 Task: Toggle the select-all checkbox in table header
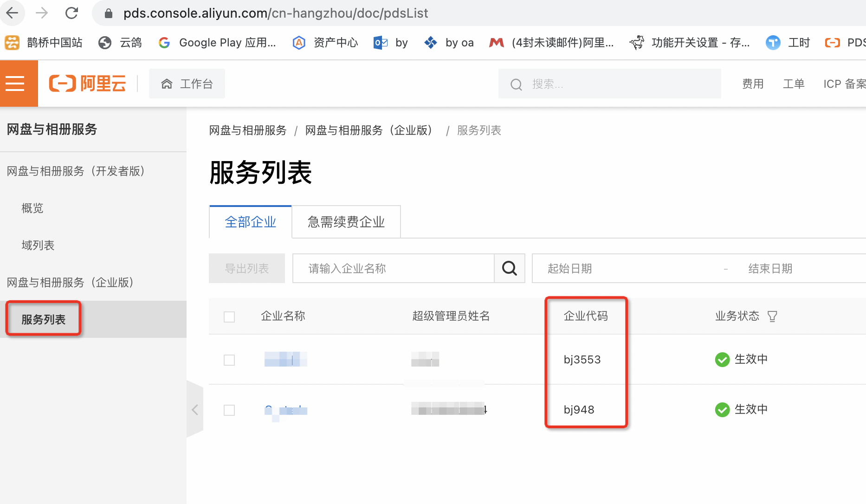[x=229, y=317]
